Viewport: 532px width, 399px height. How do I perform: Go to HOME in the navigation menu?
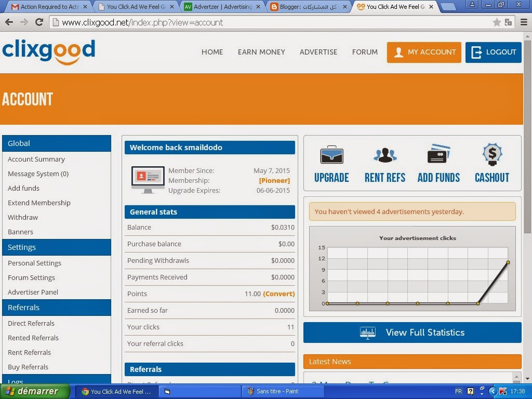coord(212,52)
